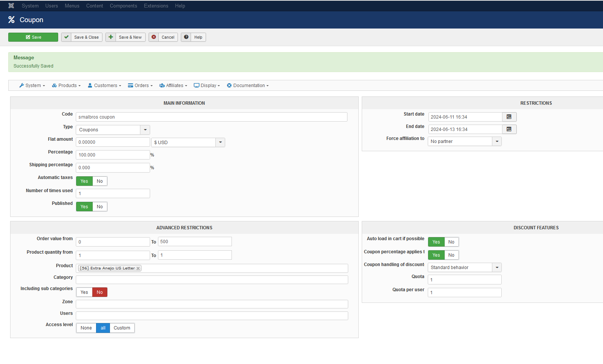Open the top Help menu

click(180, 6)
